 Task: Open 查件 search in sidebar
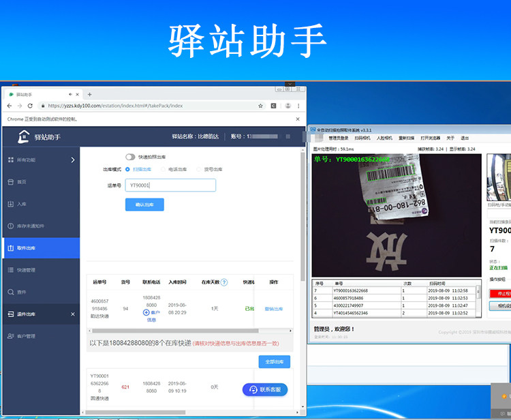[22, 292]
